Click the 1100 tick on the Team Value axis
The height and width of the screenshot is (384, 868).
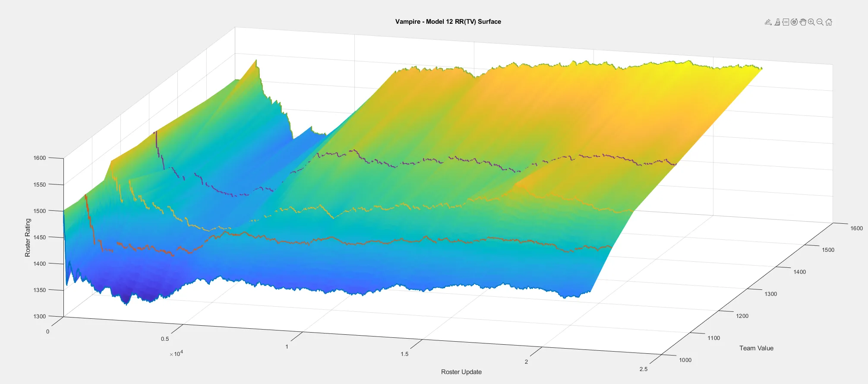click(714, 338)
